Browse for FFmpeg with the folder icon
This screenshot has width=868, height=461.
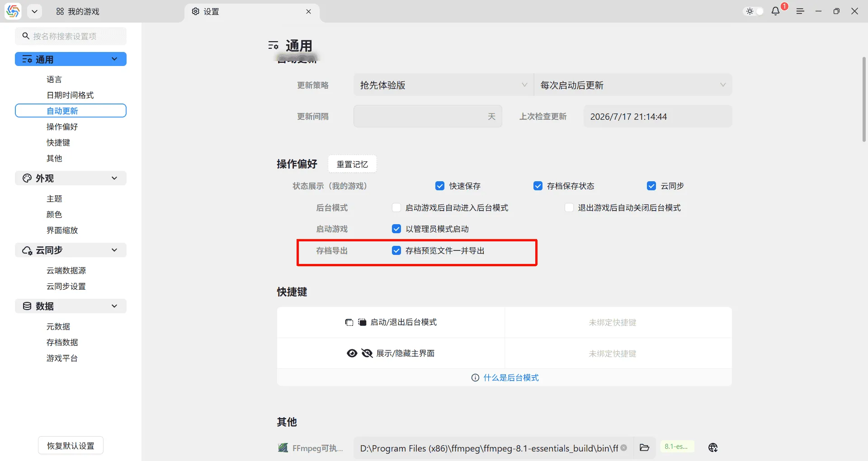click(645, 448)
